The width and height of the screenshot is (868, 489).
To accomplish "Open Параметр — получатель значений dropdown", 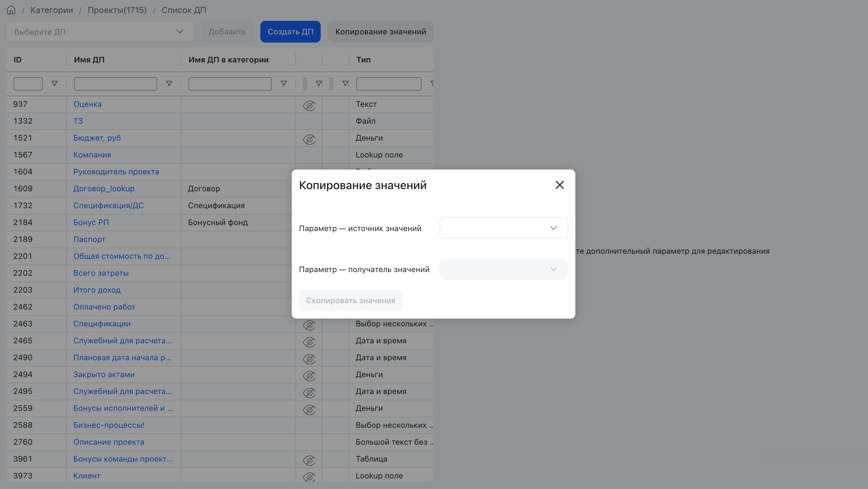I will [x=504, y=269].
